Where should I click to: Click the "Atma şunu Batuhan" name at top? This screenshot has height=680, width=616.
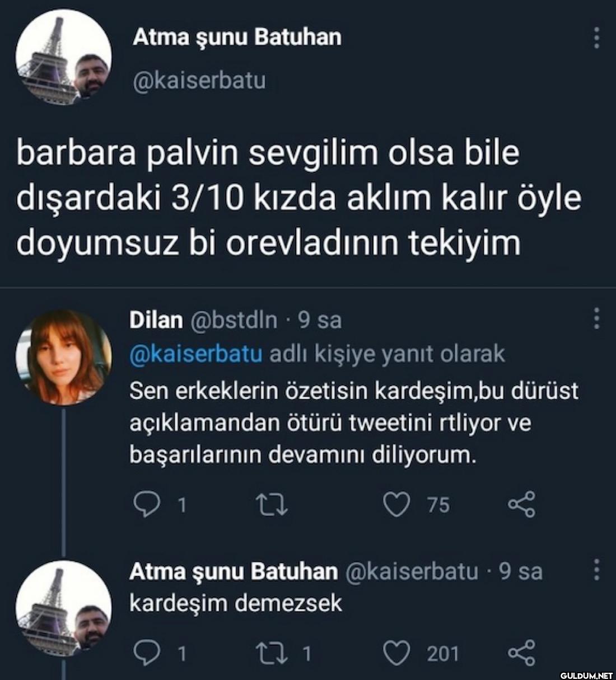(x=236, y=37)
